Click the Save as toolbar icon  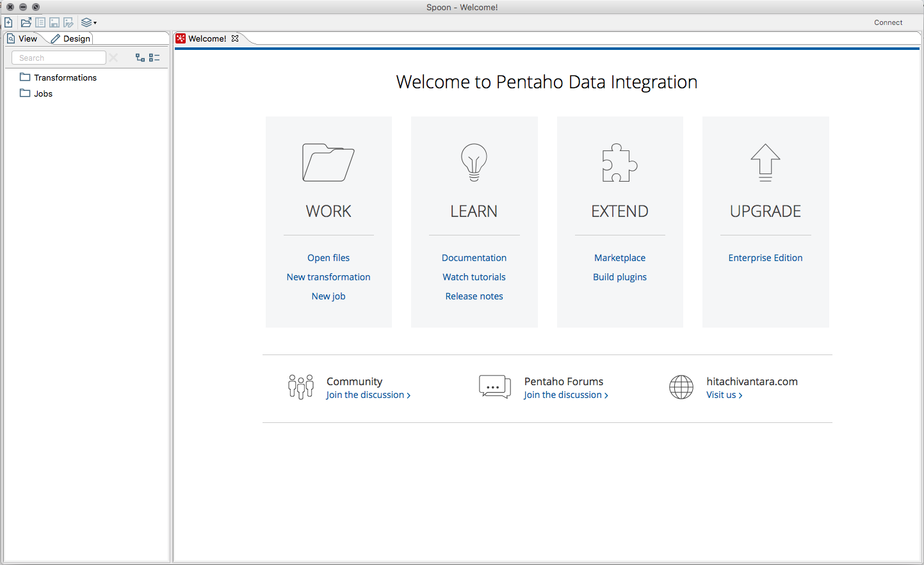coord(69,22)
